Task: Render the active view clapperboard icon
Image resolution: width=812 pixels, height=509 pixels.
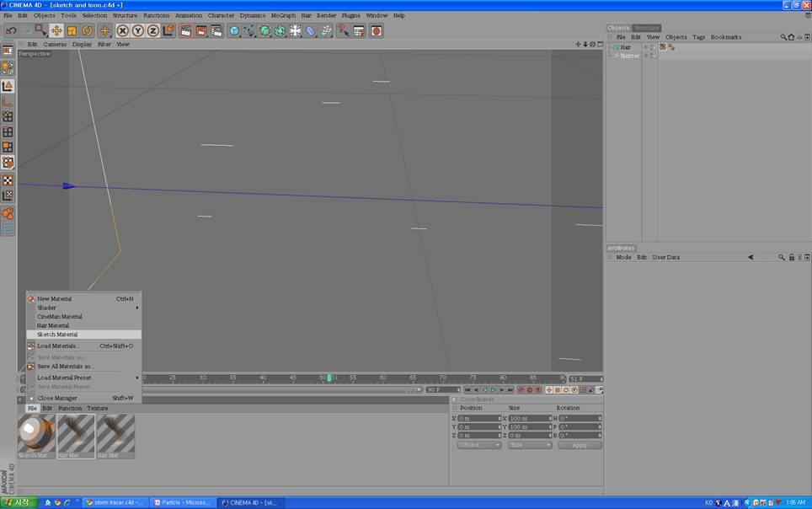Action: (x=186, y=31)
